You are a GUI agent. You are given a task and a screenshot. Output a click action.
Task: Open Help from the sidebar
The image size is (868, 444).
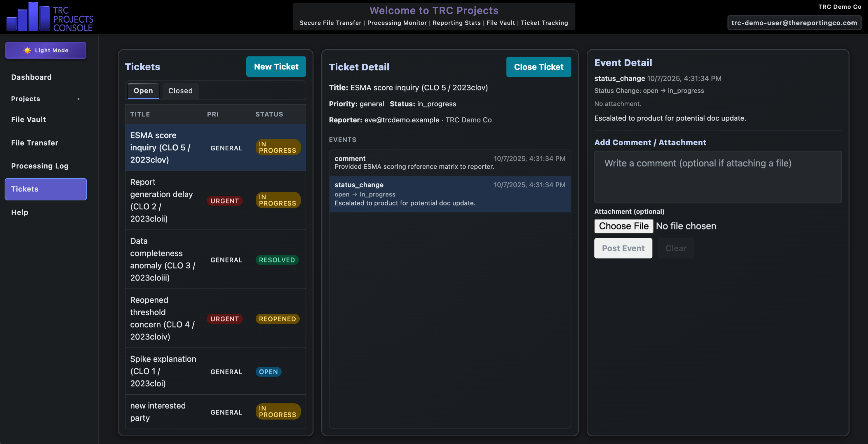coord(20,213)
